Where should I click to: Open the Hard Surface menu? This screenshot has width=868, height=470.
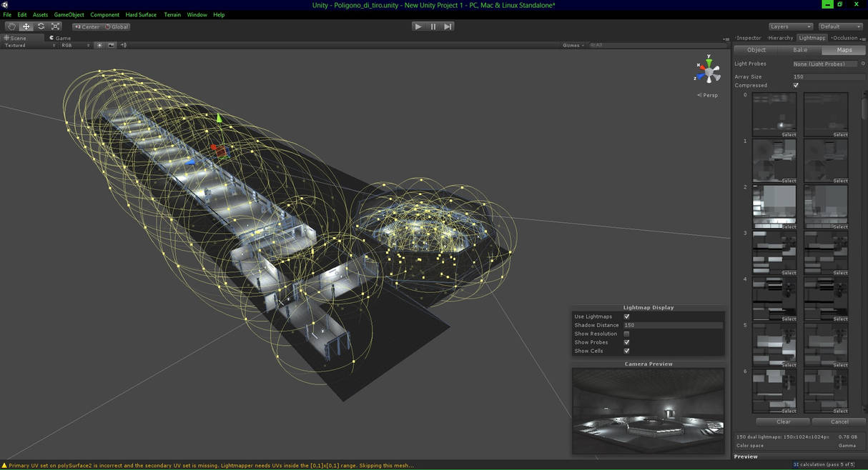pyautogui.click(x=141, y=14)
